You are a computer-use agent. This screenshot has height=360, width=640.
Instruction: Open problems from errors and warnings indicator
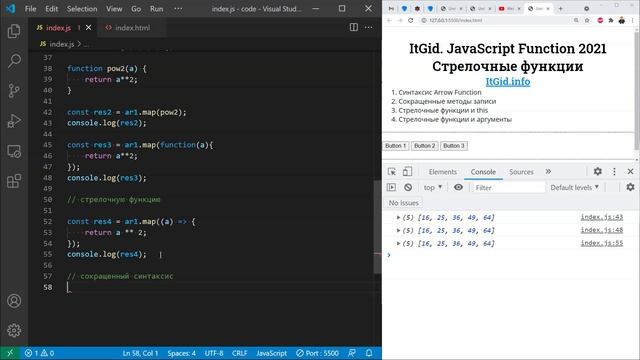coord(39,353)
